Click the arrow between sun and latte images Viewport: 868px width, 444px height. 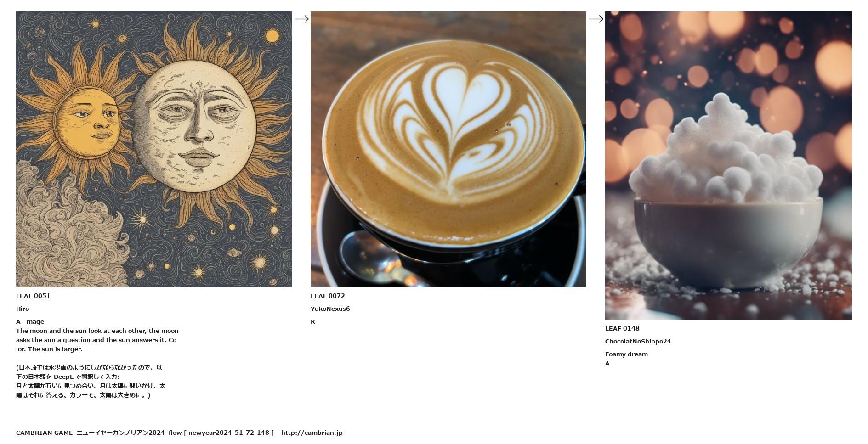pyautogui.click(x=301, y=19)
